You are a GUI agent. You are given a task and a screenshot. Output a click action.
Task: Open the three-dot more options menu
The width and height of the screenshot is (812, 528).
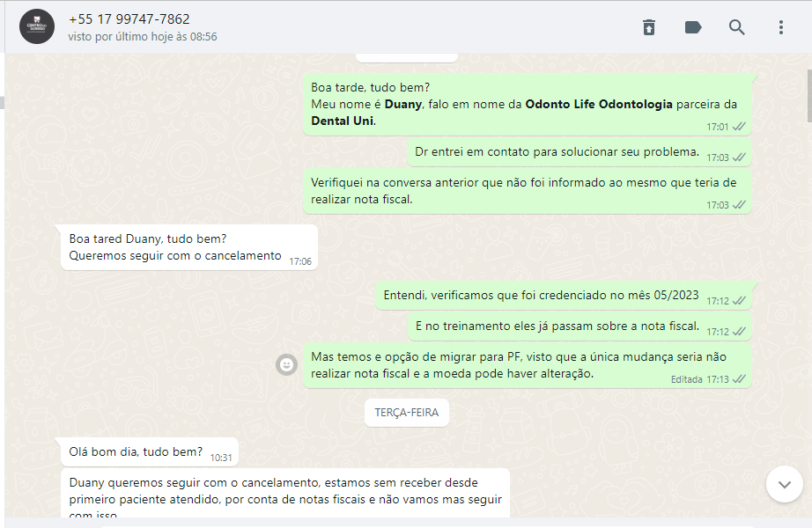pyautogui.click(x=781, y=27)
